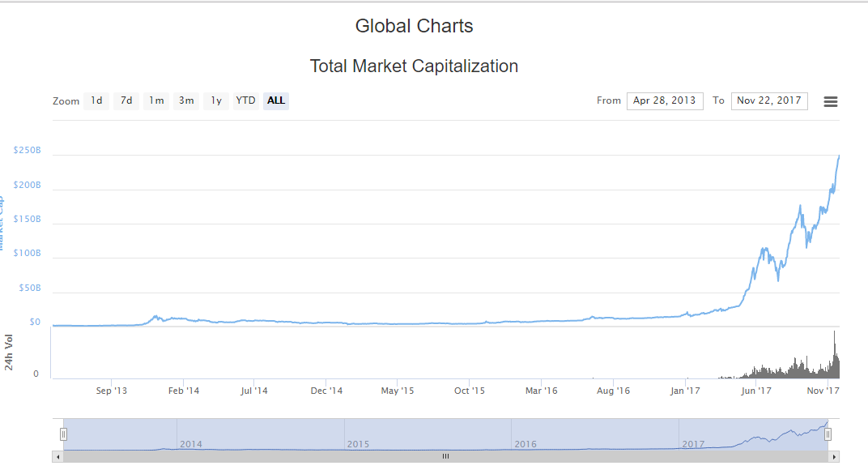The width and height of the screenshot is (868, 470).
Task: Click the Jan '17 date label
Action: [x=685, y=391]
